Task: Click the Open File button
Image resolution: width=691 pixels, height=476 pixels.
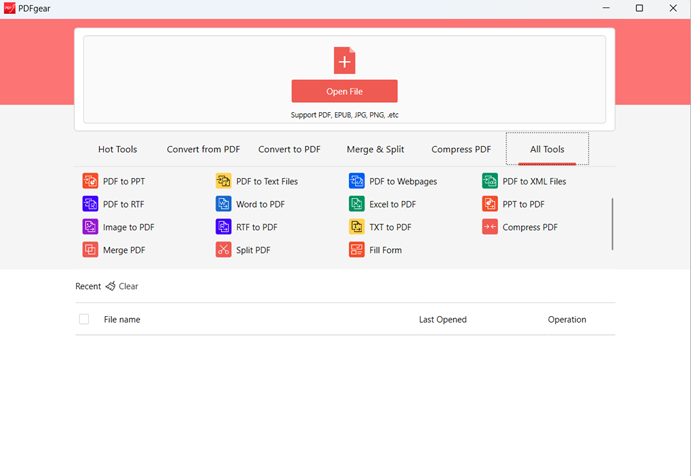Action: click(345, 91)
